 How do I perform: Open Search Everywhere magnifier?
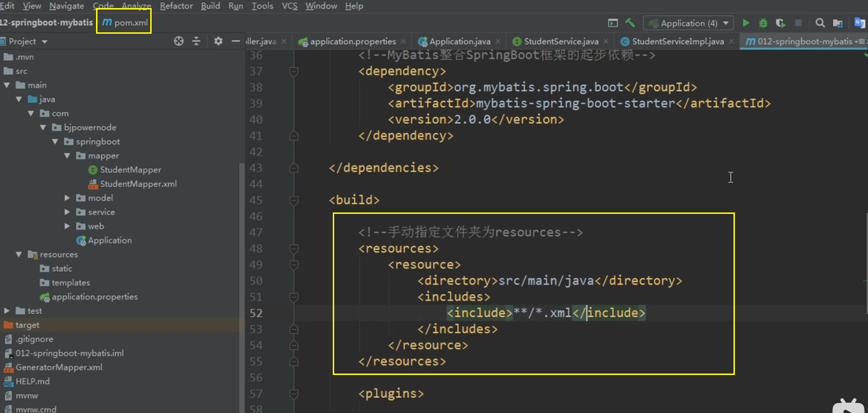tap(820, 23)
